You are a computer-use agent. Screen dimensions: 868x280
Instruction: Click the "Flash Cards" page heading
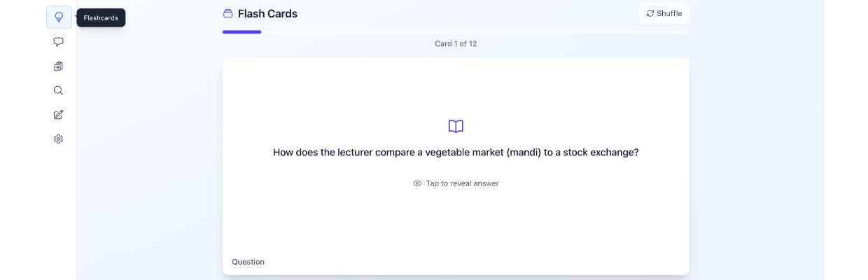pos(267,14)
